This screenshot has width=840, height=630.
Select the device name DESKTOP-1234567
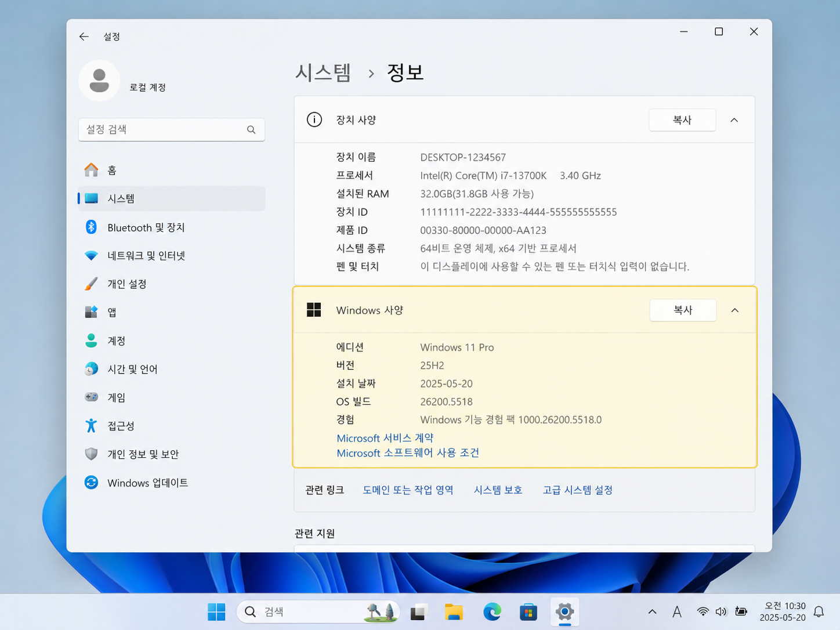click(x=463, y=157)
